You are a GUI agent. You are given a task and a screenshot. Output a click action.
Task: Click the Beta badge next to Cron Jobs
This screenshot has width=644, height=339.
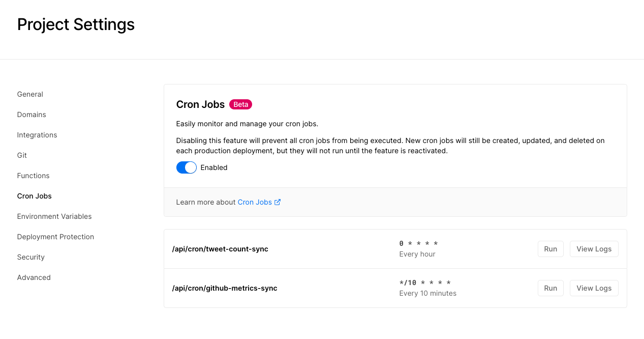tap(240, 104)
